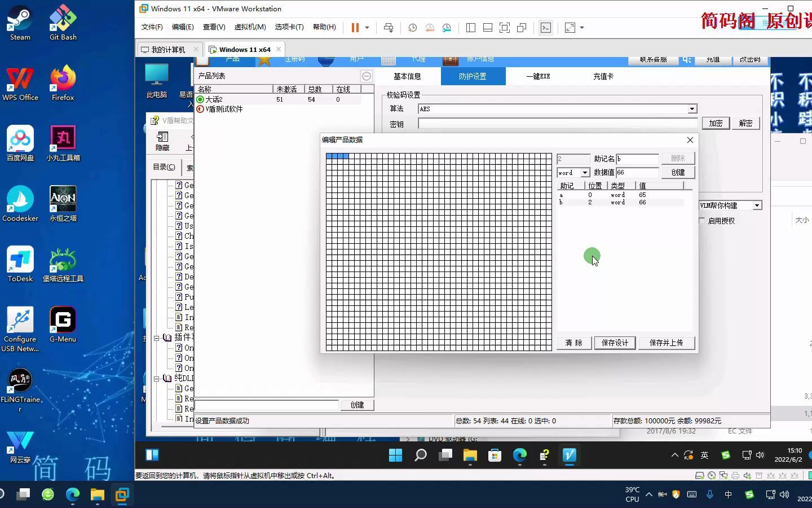Open guest Microsoft Store taskbar icon

tap(495, 455)
